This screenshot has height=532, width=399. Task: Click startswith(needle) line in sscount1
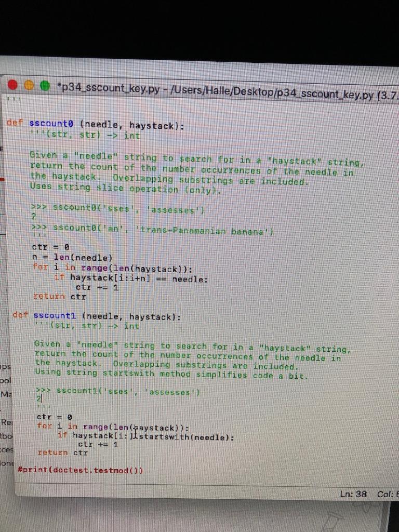(x=146, y=436)
